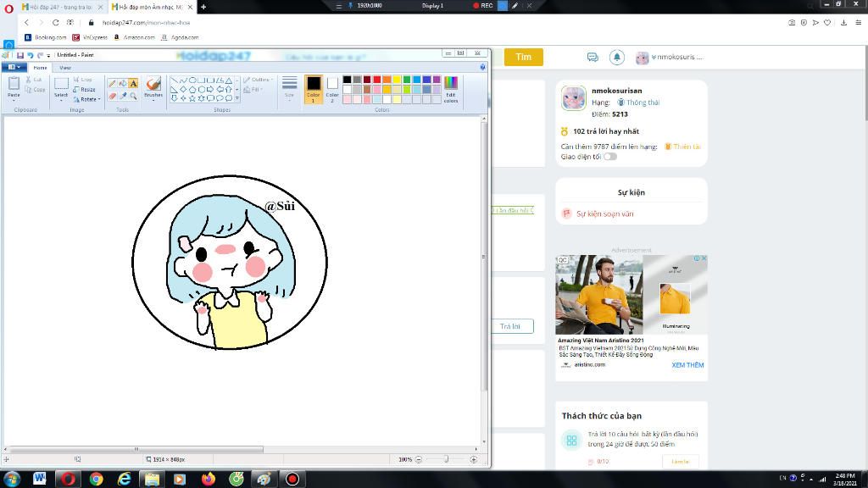Click XEM THÊM on the Aristino ad

point(687,365)
